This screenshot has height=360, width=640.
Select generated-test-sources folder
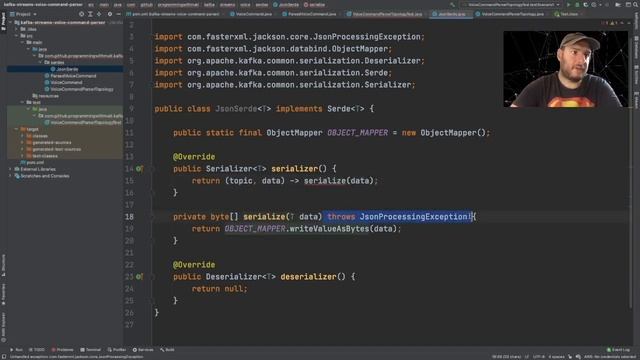click(56, 149)
